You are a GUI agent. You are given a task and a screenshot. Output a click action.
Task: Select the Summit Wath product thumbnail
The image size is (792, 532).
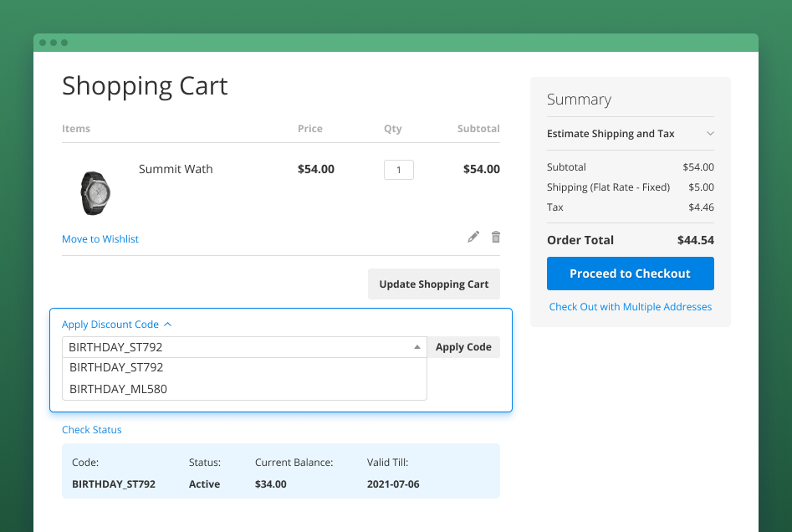pos(95,192)
